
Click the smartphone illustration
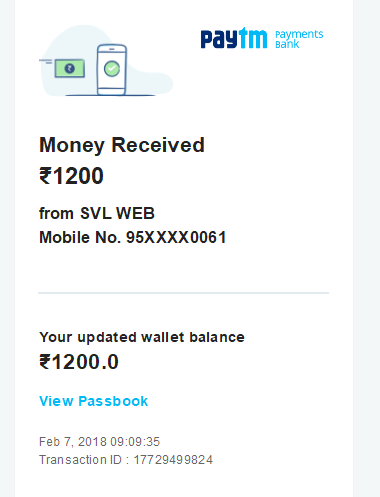click(x=112, y=69)
